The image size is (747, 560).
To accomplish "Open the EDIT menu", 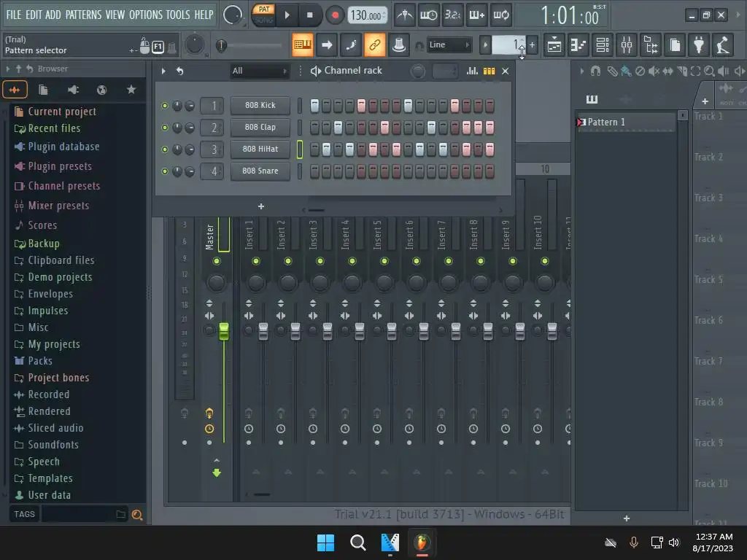I will pos(34,15).
